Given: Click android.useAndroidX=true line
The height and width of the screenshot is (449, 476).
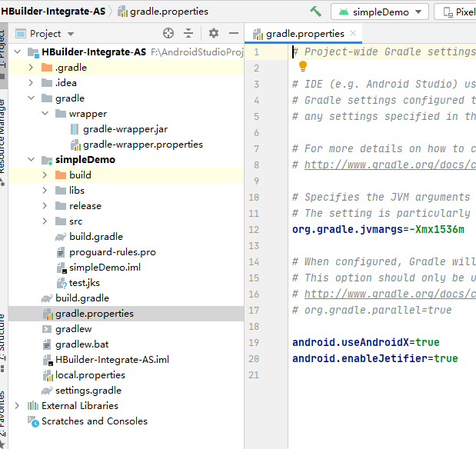Looking at the screenshot, I should click(366, 342).
